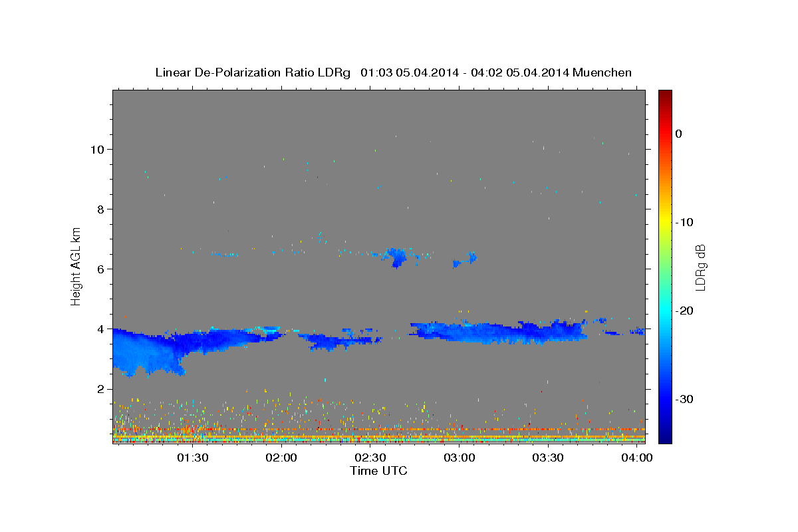Click the '02:30' time tick label
Viewport: 798px width, 532px height.
pyautogui.click(x=370, y=458)
